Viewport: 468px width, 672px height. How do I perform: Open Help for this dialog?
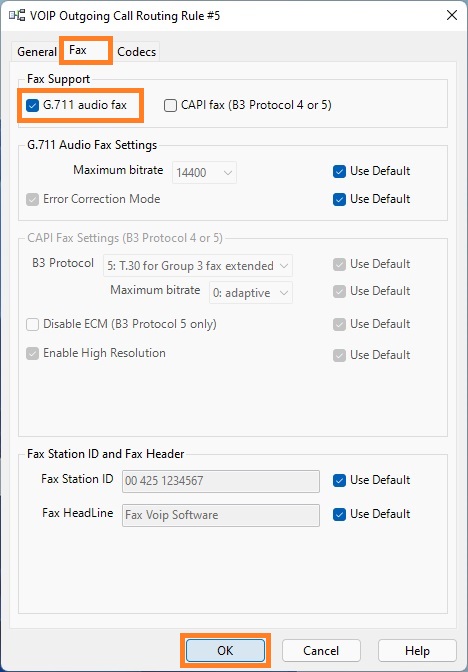[x=417, y=651]
